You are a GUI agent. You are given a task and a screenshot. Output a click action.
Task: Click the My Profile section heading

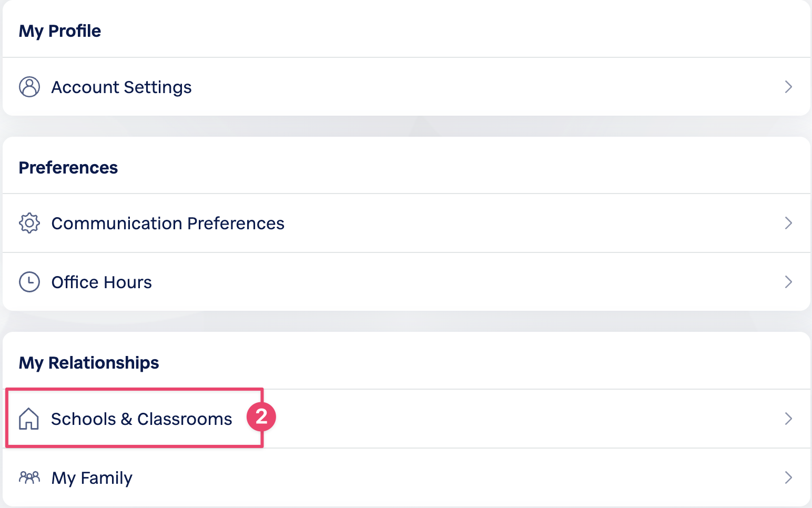[60, 31]
